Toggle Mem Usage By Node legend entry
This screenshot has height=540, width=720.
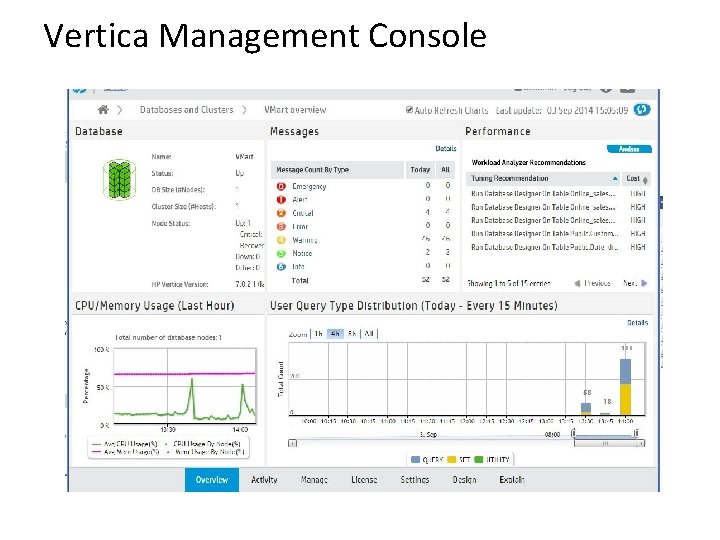[205, 452]
